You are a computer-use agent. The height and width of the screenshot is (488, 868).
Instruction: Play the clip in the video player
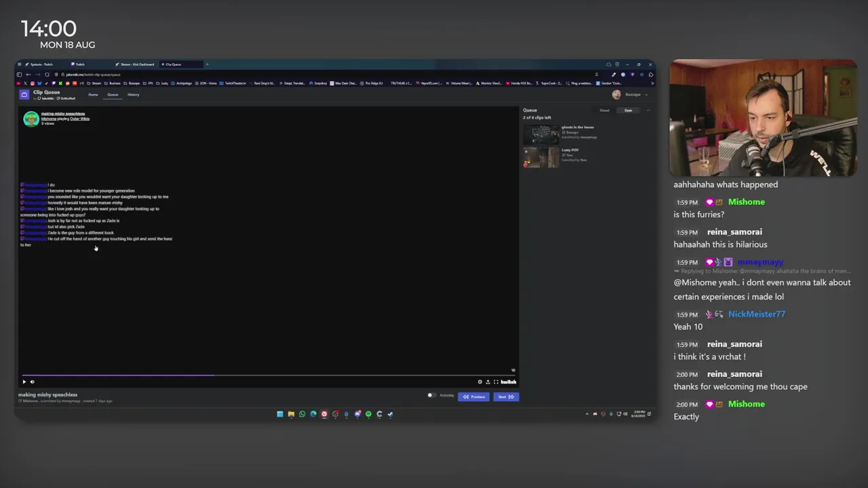coord(24,382)
